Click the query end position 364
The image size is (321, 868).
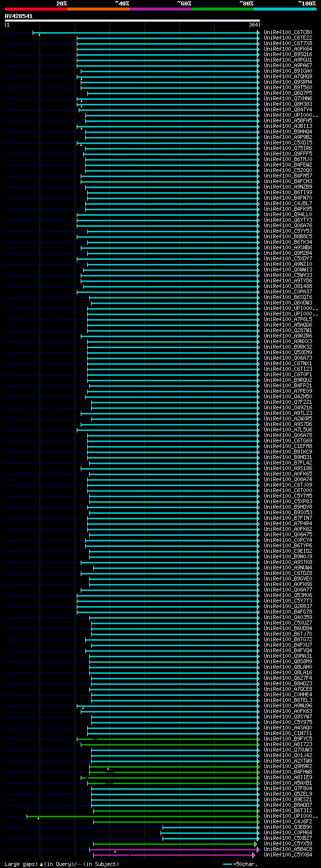pos(253,25)
